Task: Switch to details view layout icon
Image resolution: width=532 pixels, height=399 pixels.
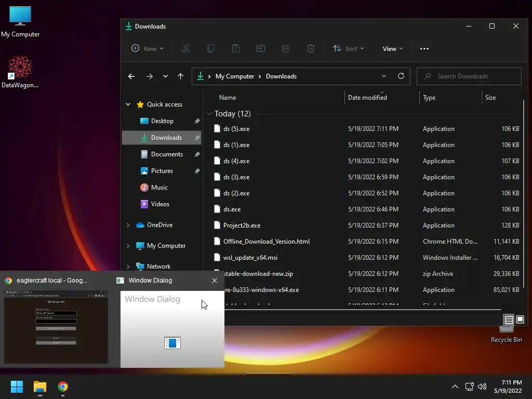Action: coord(509,320)
